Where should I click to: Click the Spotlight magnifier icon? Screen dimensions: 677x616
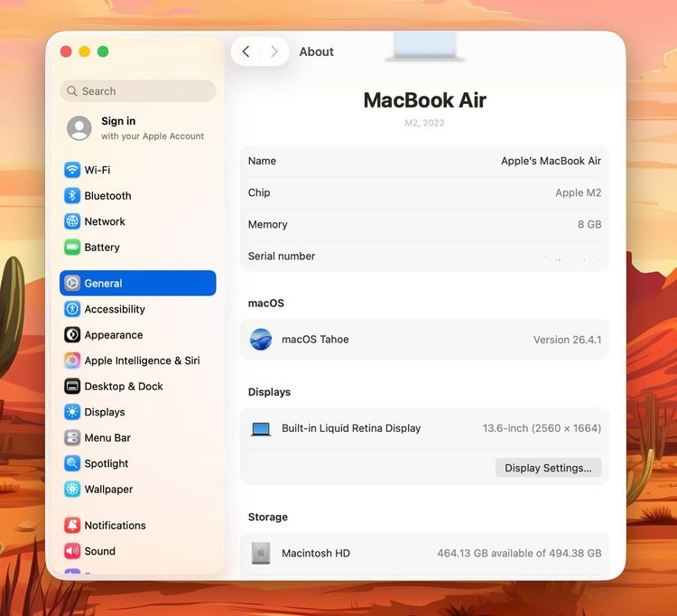72,463
